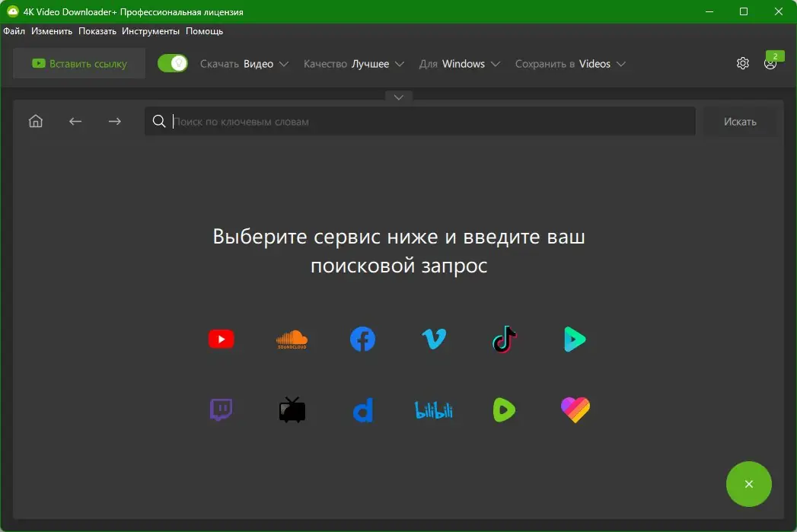
Task: Open the Twitch service
Action: tap(221, 409)
